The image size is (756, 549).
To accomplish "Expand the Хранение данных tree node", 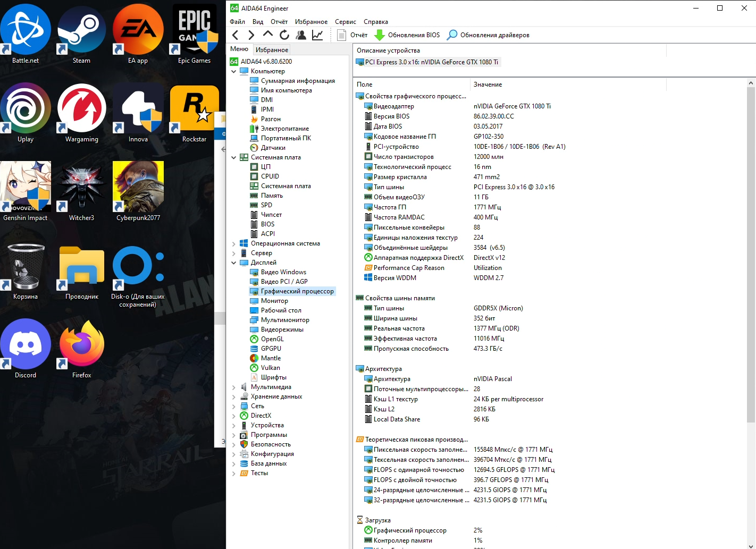I will point(233,396).
